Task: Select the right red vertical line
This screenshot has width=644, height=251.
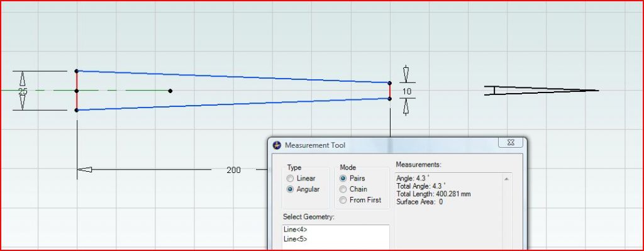Action: pos(390,91)
